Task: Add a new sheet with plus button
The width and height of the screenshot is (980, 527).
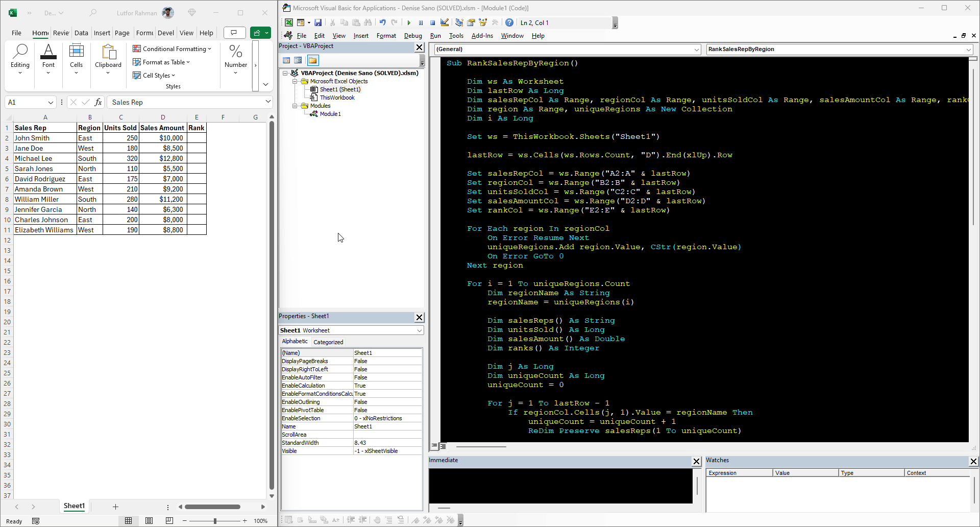Action: click(x=115, y=507)
